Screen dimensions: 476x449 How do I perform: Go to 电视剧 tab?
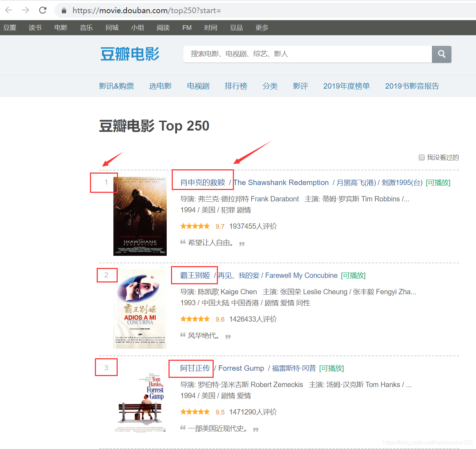point(198,86)
